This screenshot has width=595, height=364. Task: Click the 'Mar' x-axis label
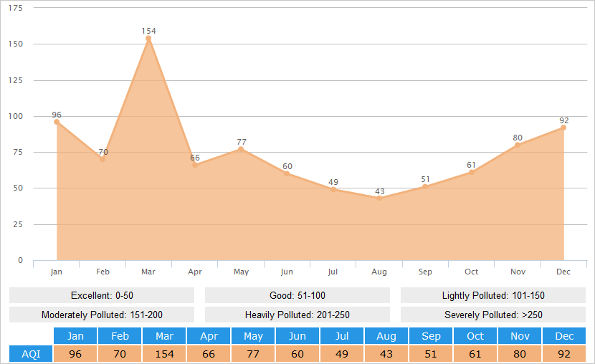pos(148,272)
